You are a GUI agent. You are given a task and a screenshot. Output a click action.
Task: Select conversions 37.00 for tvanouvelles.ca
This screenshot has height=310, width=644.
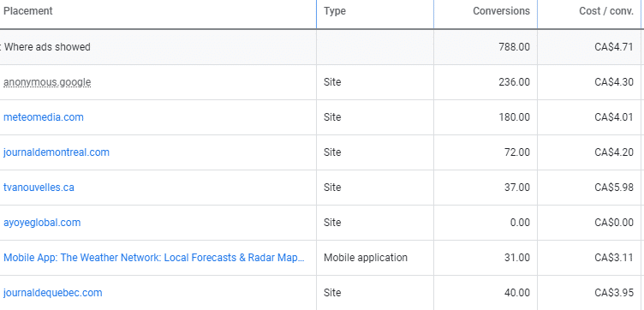[517, 188]
